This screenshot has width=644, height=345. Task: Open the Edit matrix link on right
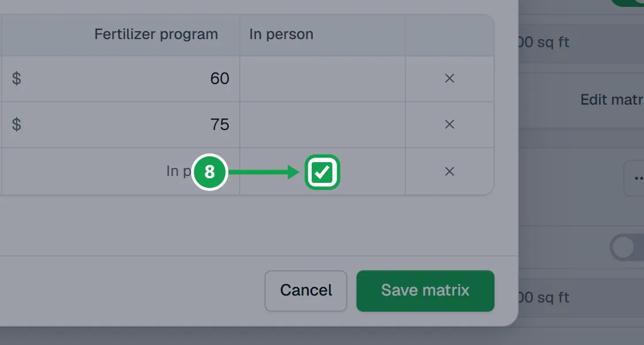(612, 100)
